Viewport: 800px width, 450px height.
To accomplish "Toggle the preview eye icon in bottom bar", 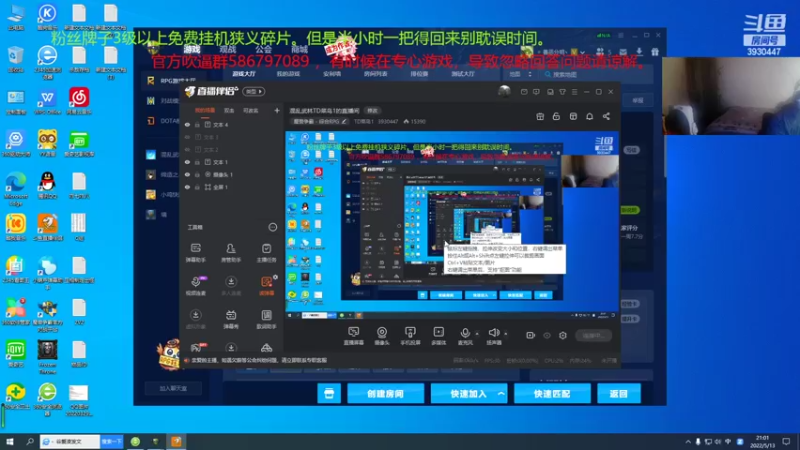I will tap(547, 335).
